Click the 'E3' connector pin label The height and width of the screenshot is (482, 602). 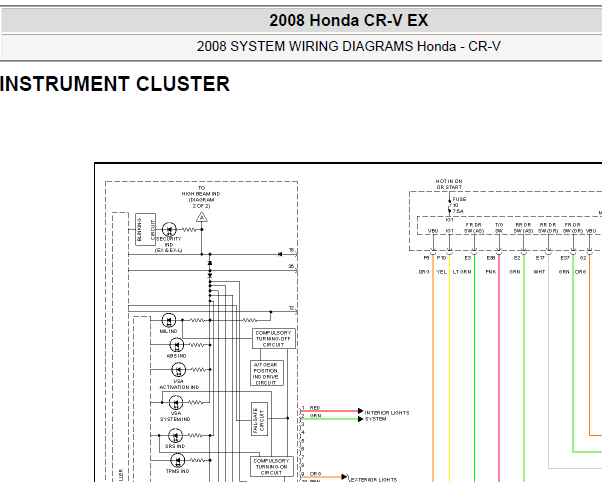click(468, 258)
